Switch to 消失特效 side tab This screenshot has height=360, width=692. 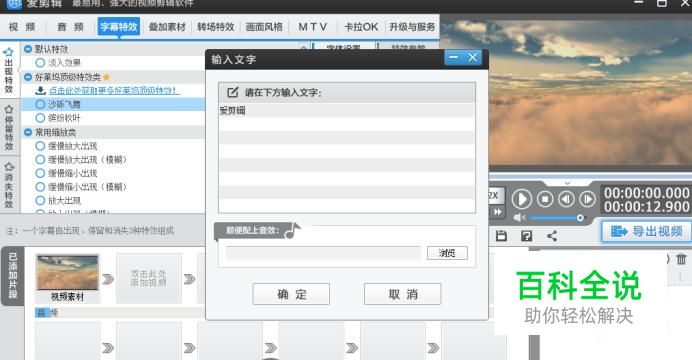[x=8, y=184]
